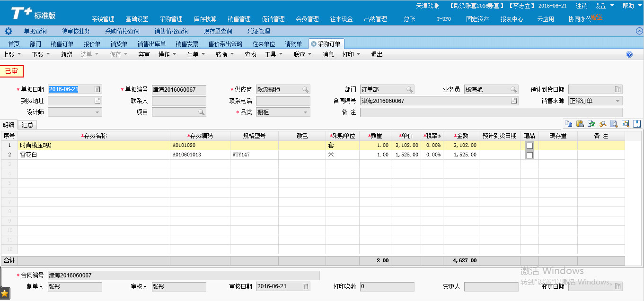Click the 合同编号 field's picker icon

513,101
